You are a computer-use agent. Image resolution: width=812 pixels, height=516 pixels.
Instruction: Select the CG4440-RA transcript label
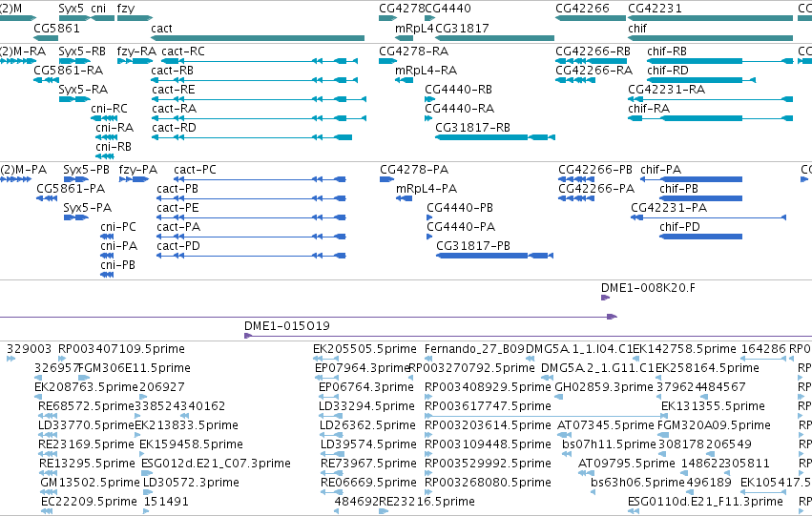(x=459, y=109)
